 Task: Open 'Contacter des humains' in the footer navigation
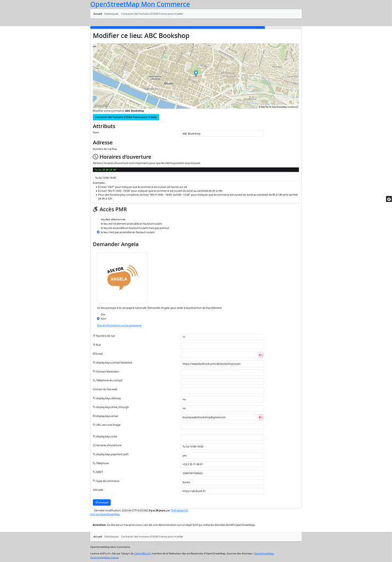[x=152, y=537]
